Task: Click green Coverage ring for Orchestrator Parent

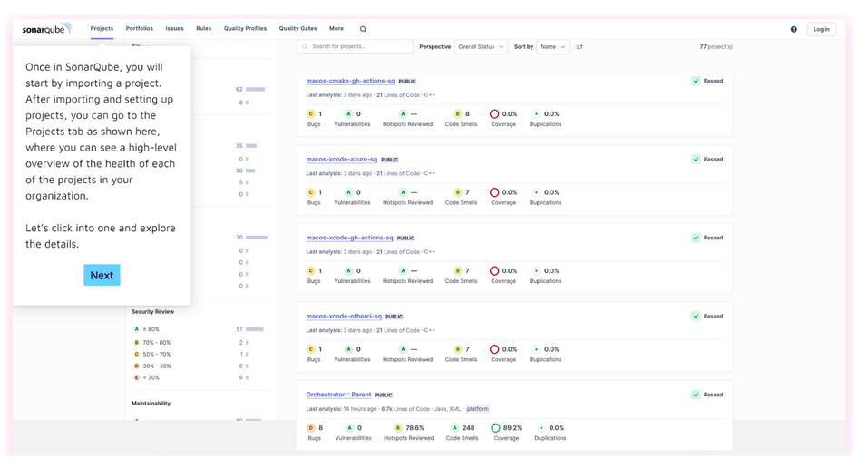Action: 495,428
